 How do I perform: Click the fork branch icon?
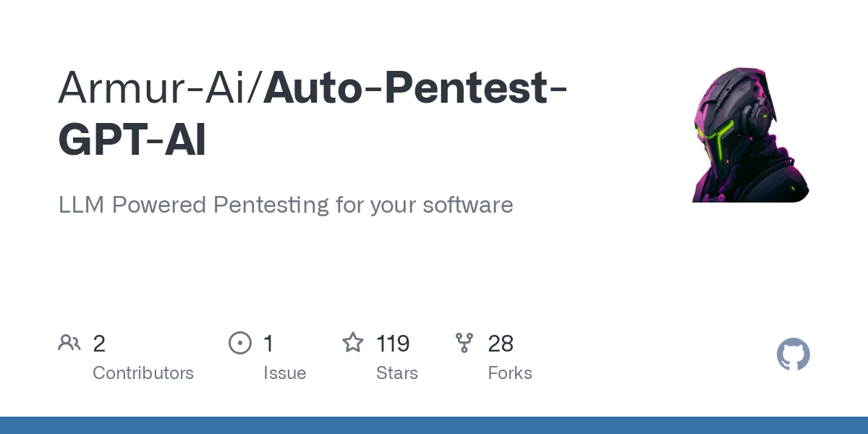tap(464, 342)
